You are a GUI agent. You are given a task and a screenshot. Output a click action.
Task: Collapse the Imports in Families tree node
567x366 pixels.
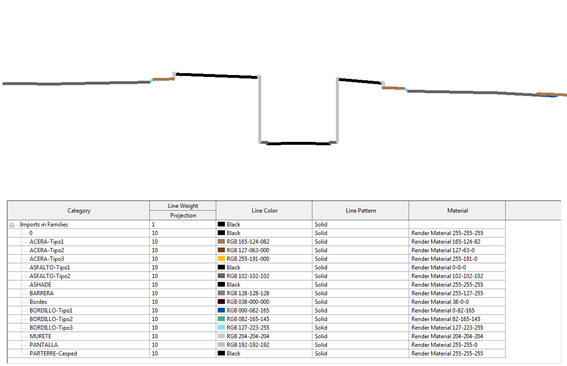tap(12, 225)
